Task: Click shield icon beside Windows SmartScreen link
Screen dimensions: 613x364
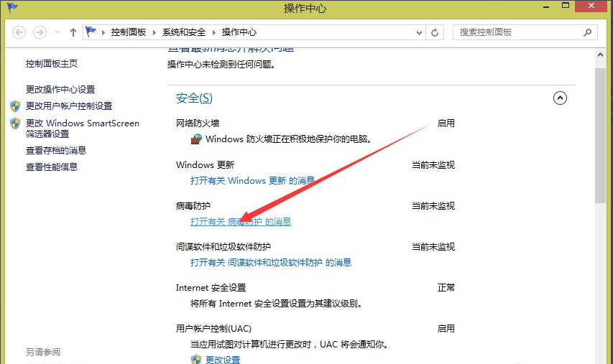Action: pos(15,123)
